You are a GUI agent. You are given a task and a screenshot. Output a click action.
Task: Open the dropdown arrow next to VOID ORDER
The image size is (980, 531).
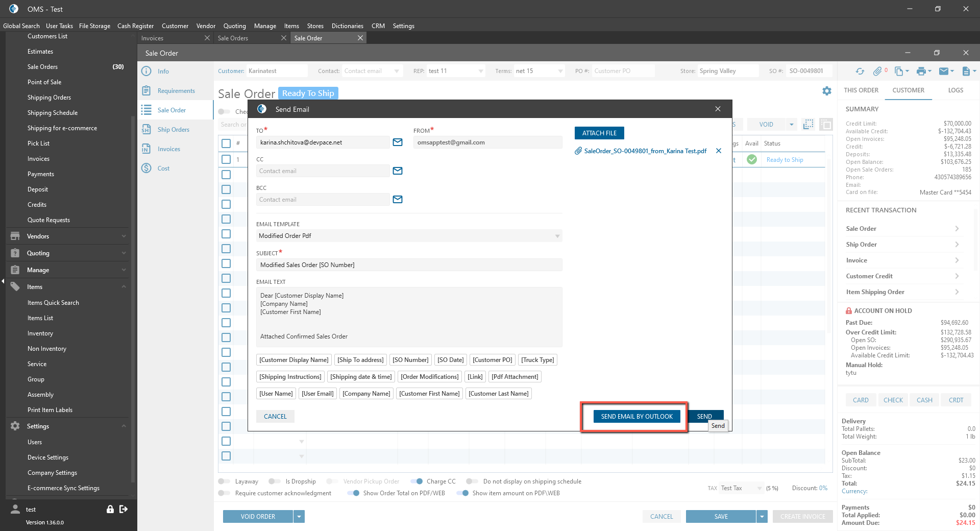click(x=299, y=517)
